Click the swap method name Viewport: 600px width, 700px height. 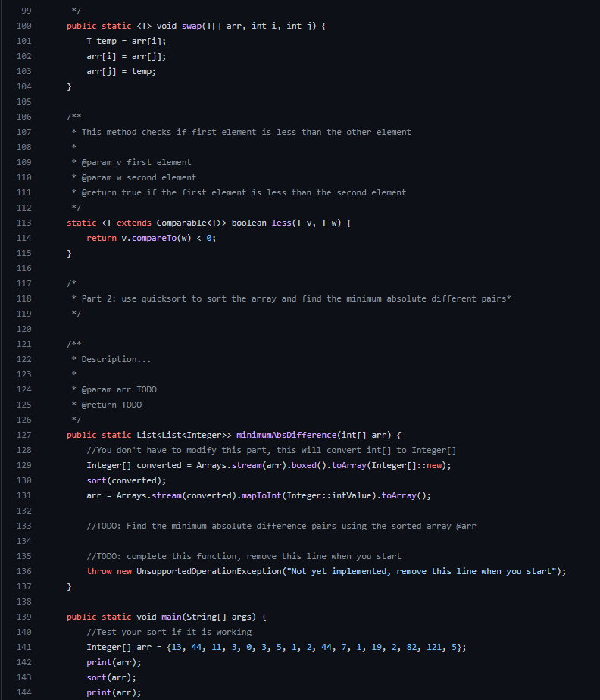point(192,26)
